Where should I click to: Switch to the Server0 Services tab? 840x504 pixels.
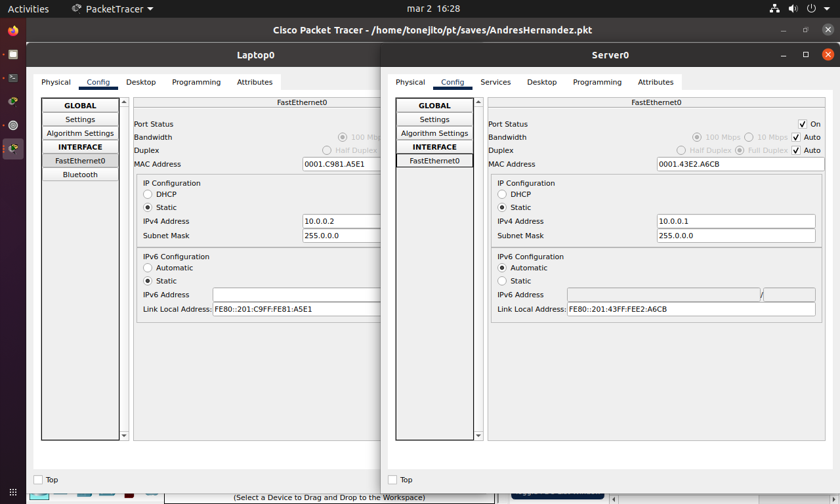tap(495, 82)
